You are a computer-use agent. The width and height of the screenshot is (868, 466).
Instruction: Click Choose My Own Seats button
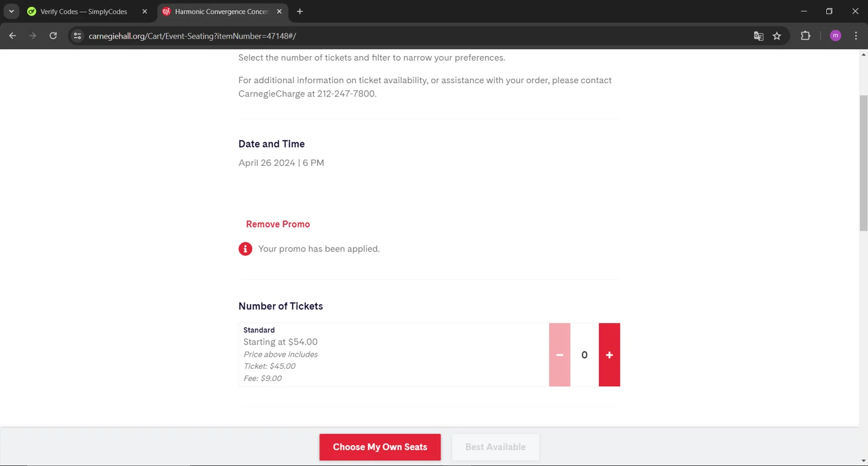pos(380,447)
